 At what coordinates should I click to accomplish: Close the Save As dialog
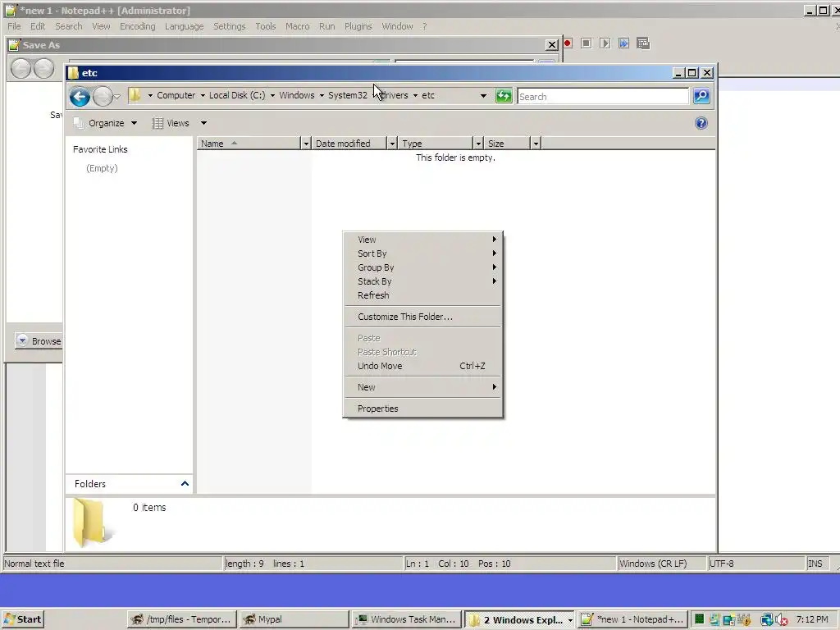551,45
